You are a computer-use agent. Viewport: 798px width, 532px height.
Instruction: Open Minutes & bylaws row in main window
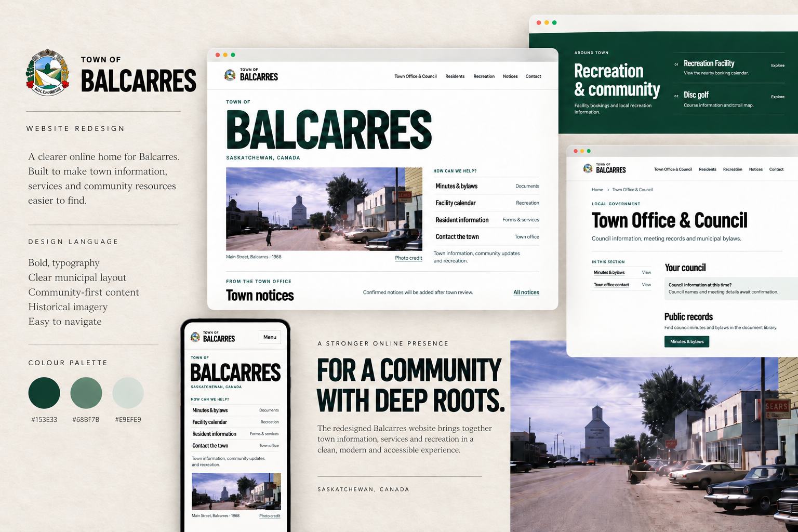point(487,186)
